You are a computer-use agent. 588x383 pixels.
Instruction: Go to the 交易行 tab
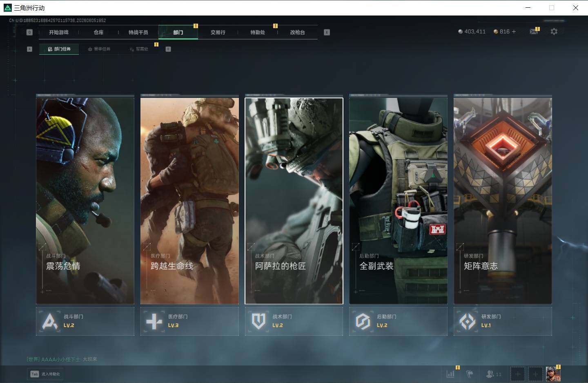coord(218,32)
